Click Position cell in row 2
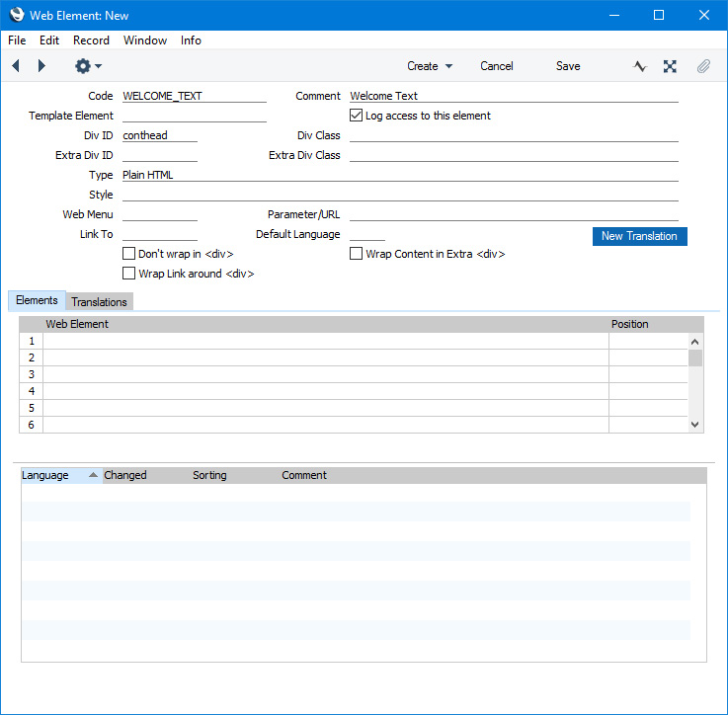Screen dimensions: 728x715 point(648,357)
